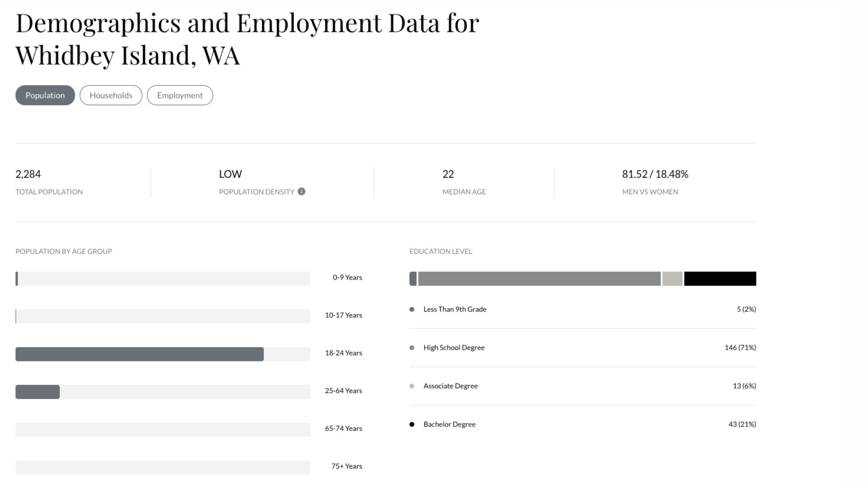Screen dimensions: 868x488
Task: Click the 75+ Years age bar
Action: (163, 467)
